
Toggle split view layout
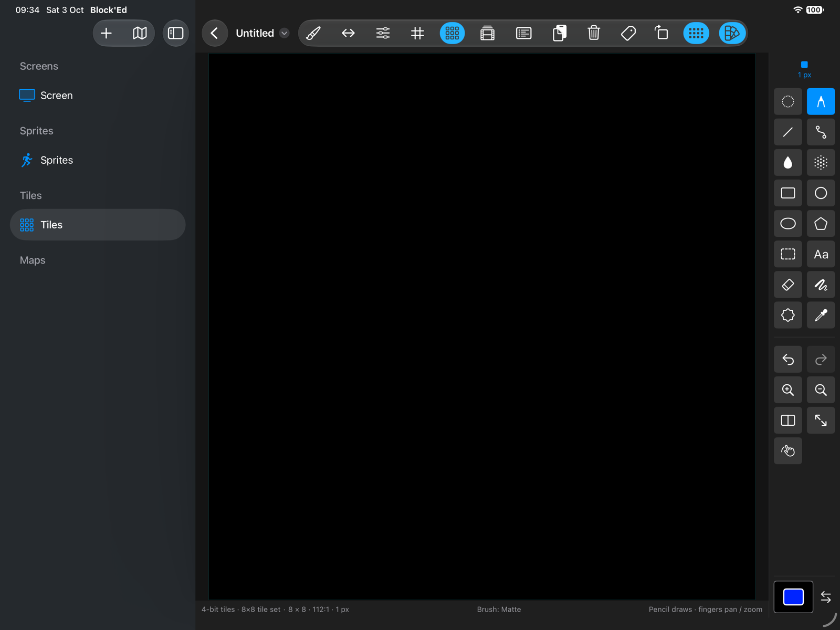(788, 421)
